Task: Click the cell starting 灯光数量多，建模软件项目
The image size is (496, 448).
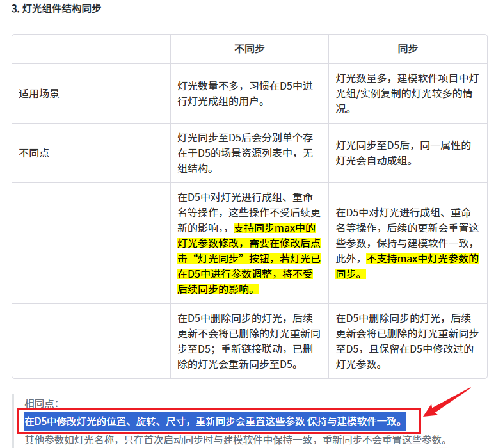Action: point(407,93)
